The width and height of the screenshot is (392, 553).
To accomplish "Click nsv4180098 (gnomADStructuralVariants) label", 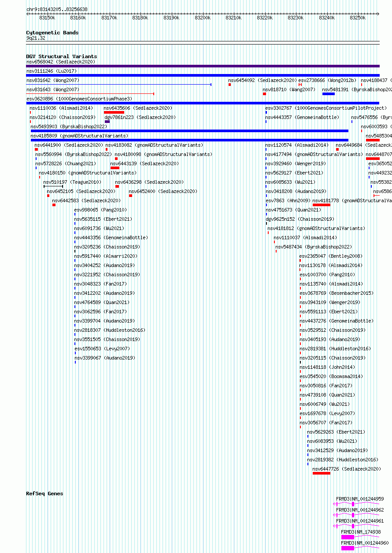I will coord(163,154).
